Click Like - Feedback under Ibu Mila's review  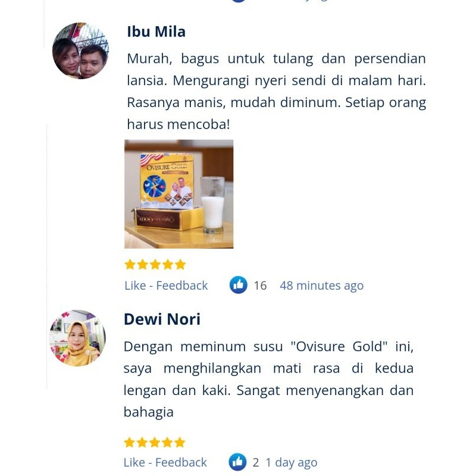[166, 286]
